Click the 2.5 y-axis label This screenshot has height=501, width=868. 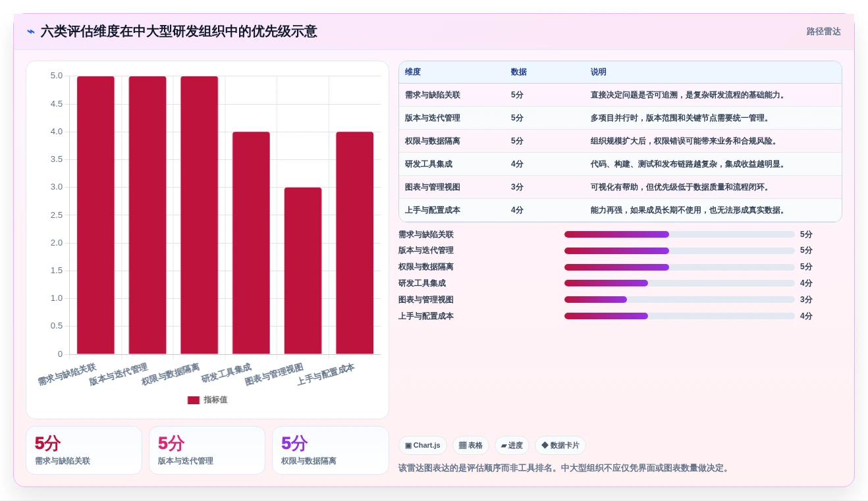click(57, 215)
